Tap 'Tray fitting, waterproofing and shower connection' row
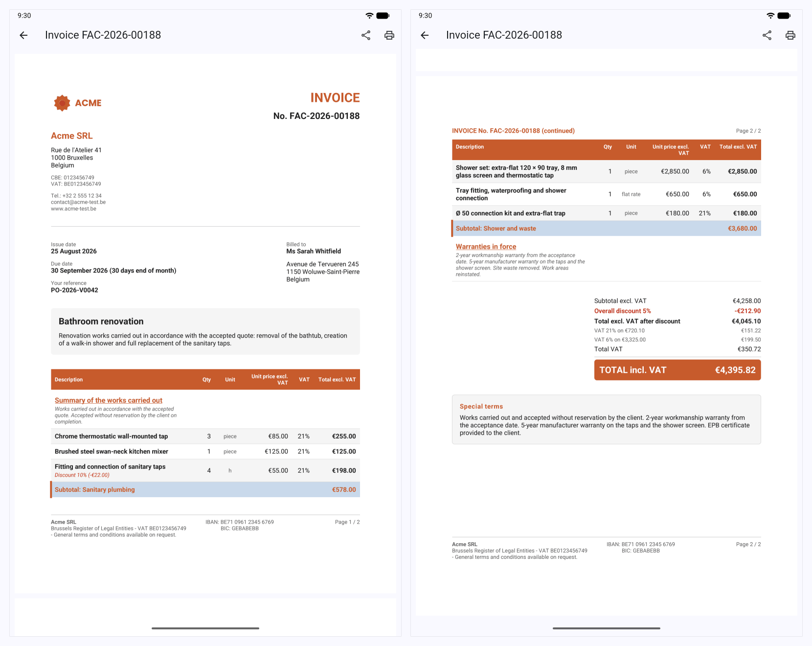Screen dimensions: 812x646 (607, 194)
